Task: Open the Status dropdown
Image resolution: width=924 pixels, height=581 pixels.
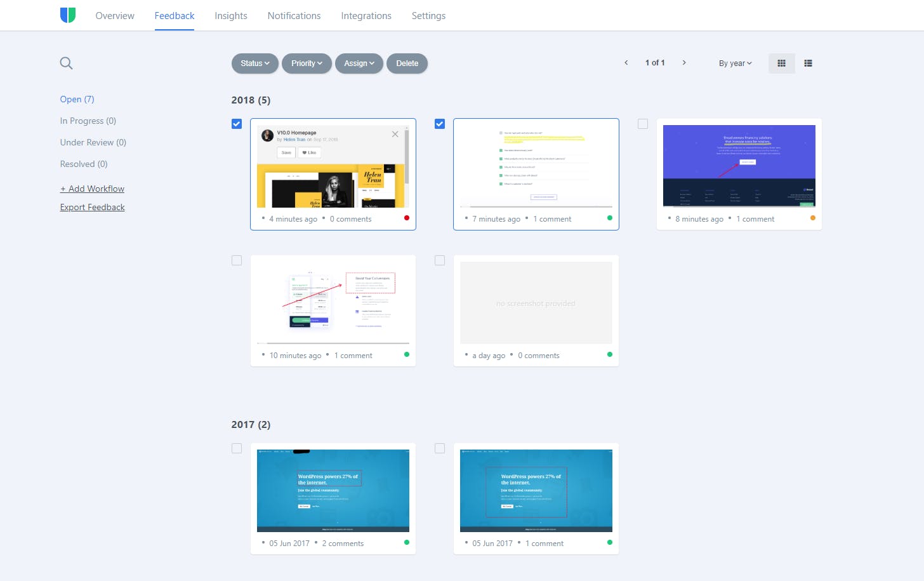Action: click(255, 63)
